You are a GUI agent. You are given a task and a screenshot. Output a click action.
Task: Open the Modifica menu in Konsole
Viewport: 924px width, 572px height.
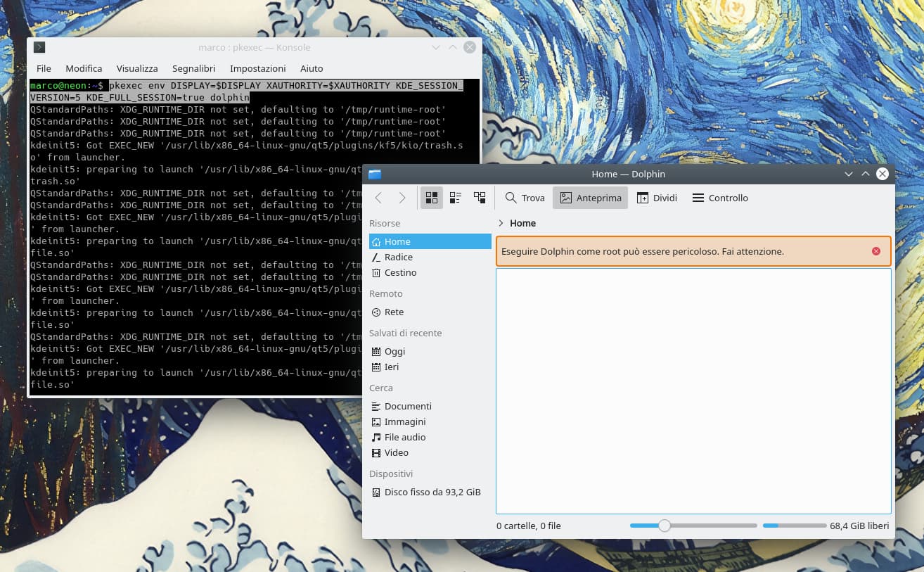pyautogui.click(x=84, y=68)
